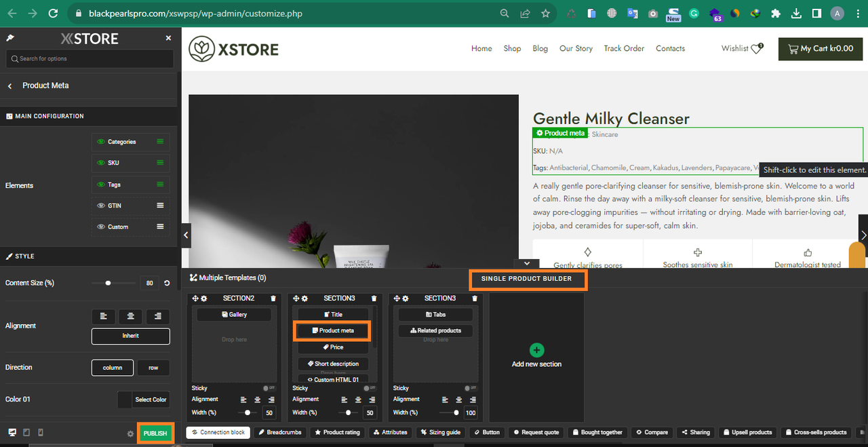Click width value 100 of Tabs section
The height and width of the screenshot is (447, 868).
click(470, 412)
